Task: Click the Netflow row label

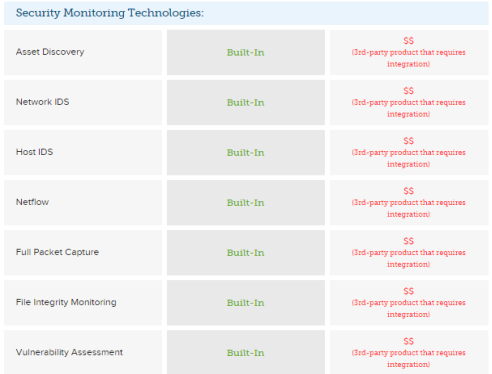Action: coord(32,202)
